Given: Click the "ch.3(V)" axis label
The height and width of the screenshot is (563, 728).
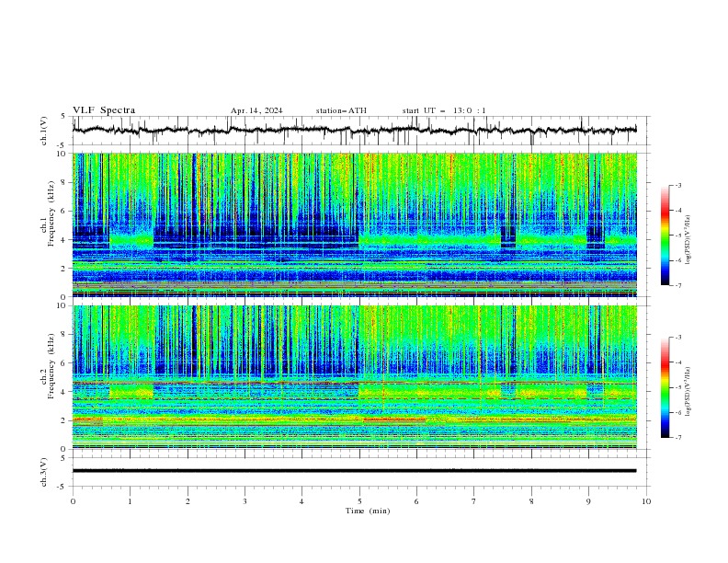Looking at the screenshot, I should pos(44,472).
